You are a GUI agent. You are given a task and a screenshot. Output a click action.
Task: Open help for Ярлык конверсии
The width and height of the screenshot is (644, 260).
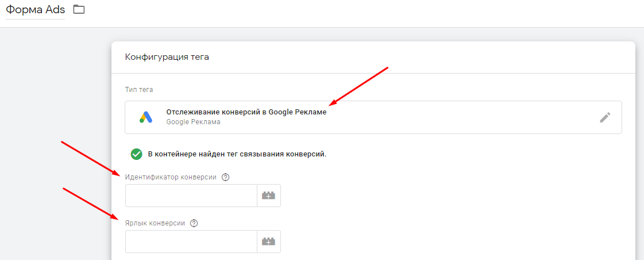(x=194, y=223)
